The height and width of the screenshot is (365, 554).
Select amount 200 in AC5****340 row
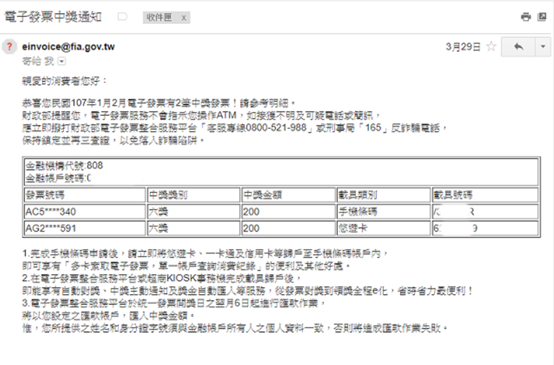[288, 212]
